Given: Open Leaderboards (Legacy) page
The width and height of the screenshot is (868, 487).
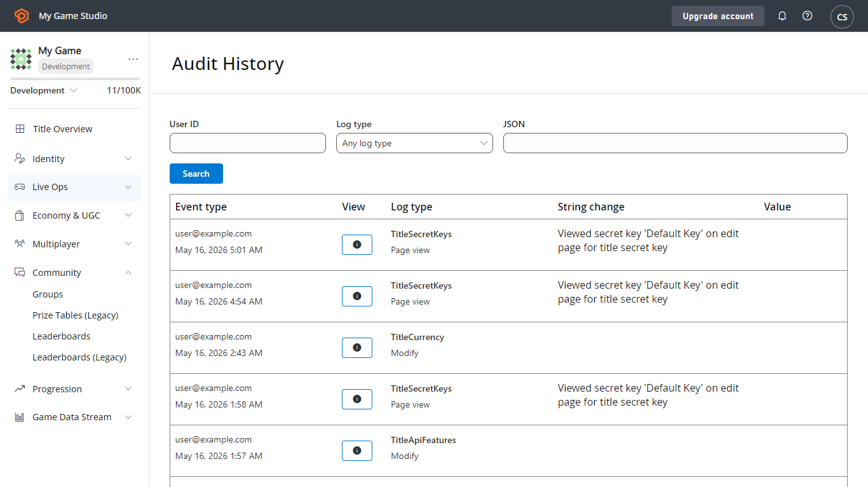Looking at the screenshot, I should pos(79,357).
